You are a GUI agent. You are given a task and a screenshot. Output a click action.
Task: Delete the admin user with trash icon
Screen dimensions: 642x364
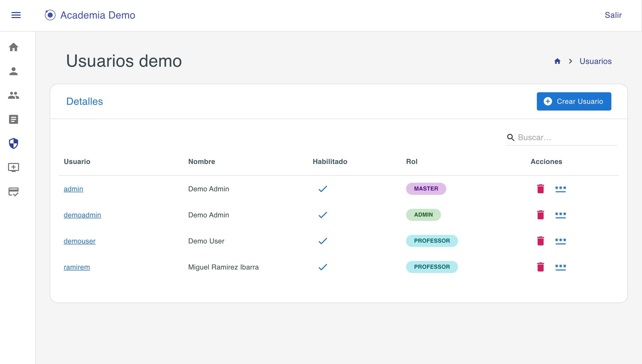tap(540, 189)
